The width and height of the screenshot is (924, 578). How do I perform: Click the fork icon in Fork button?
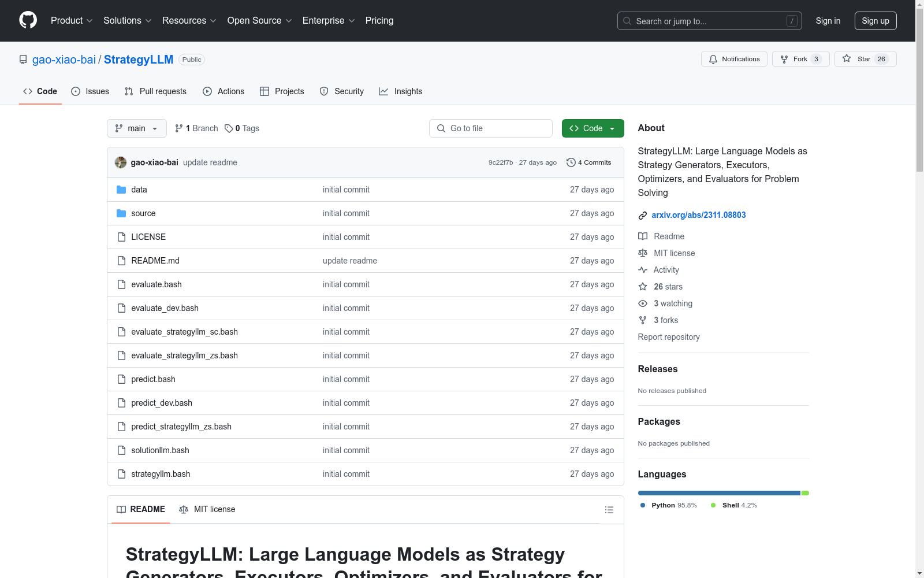(784, 59)
